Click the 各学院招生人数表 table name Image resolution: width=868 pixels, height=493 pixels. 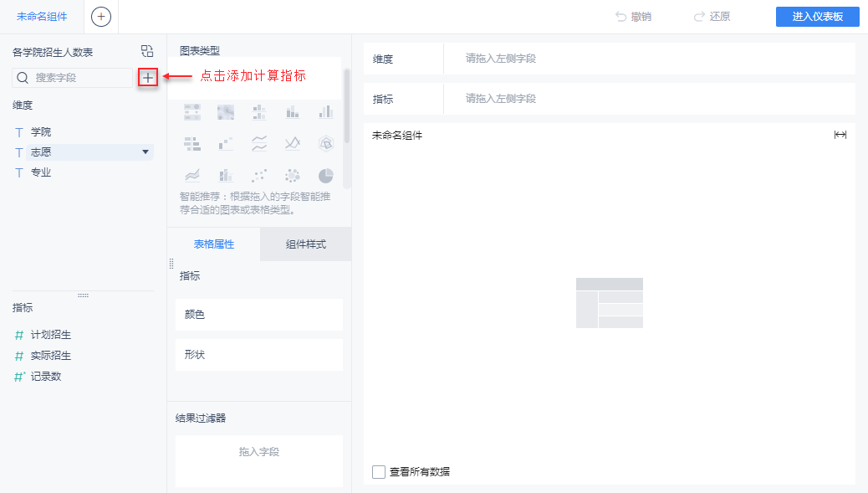point(53,52)
